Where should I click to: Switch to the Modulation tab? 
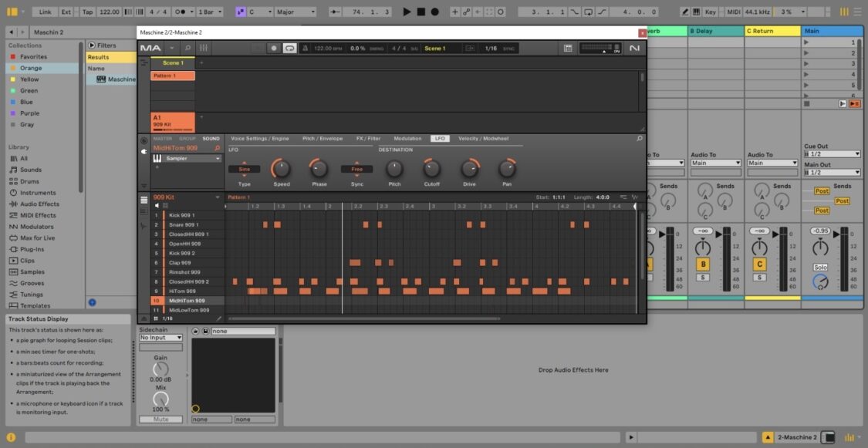[x=407, y=139]
